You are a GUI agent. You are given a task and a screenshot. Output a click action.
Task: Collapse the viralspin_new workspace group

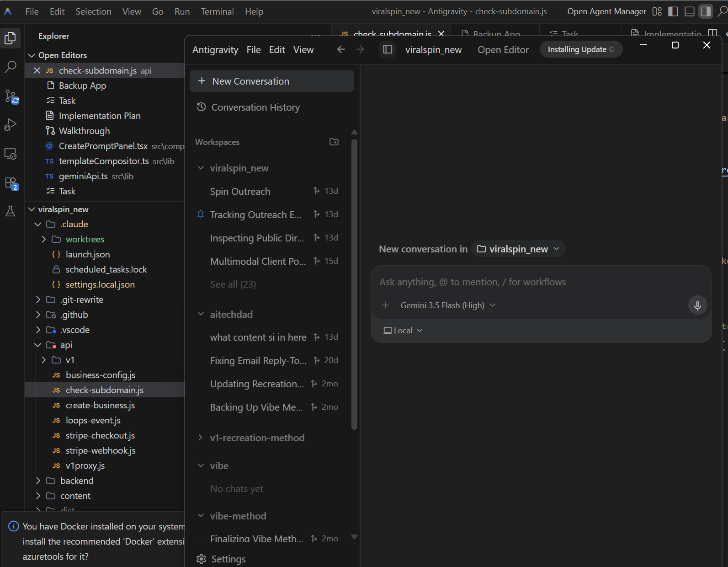tap(201, 168)
